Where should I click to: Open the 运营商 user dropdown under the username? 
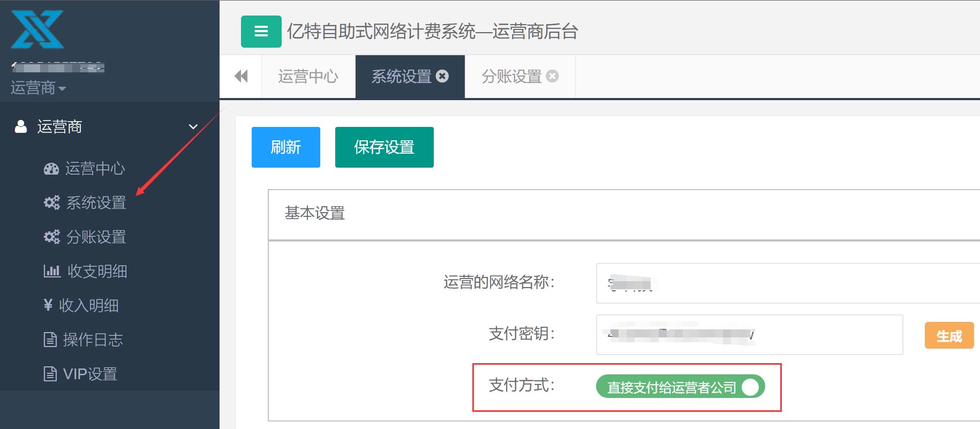(x=38, y=88)
